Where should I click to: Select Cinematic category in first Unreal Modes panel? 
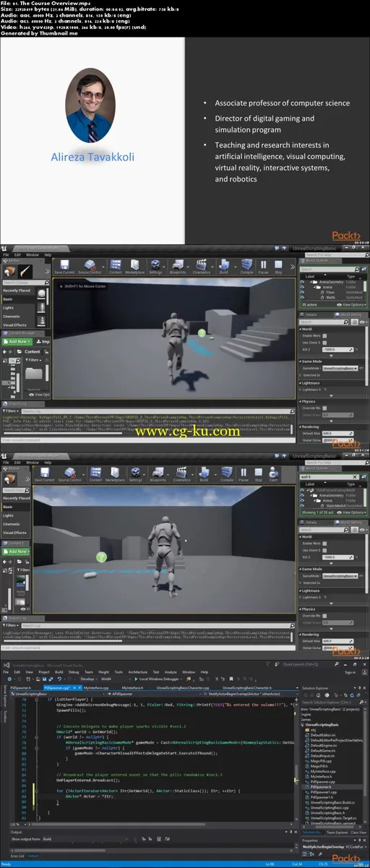click(12, 317)
